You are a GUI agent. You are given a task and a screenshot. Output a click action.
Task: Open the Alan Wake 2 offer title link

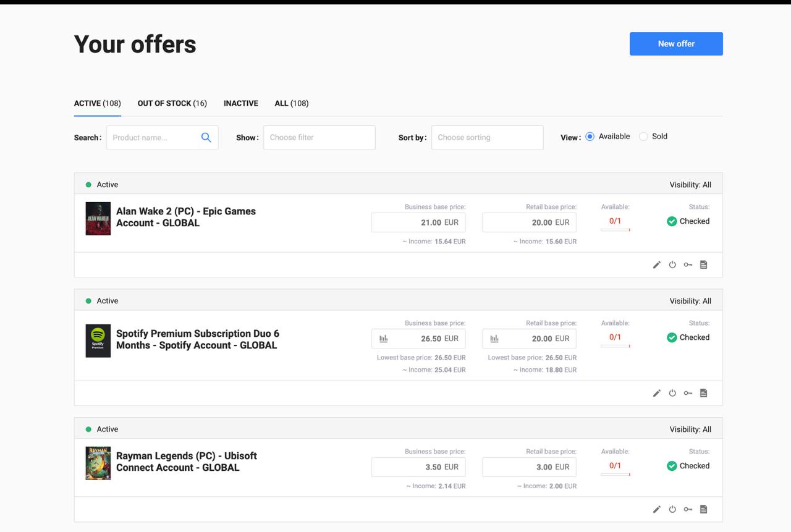(x=185, y=217)
